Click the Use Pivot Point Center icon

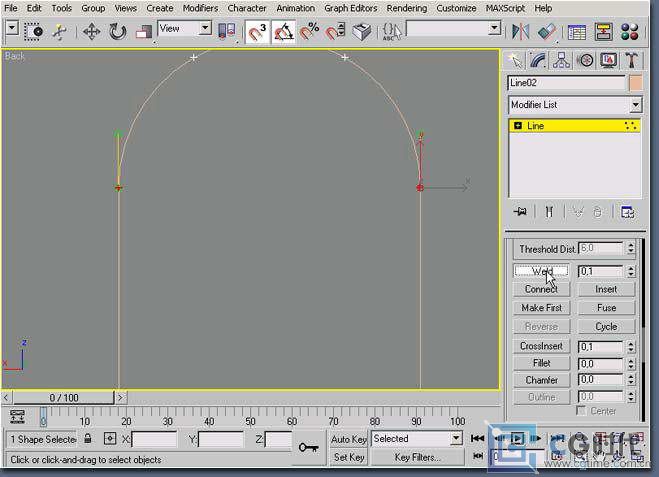[227, 32]
